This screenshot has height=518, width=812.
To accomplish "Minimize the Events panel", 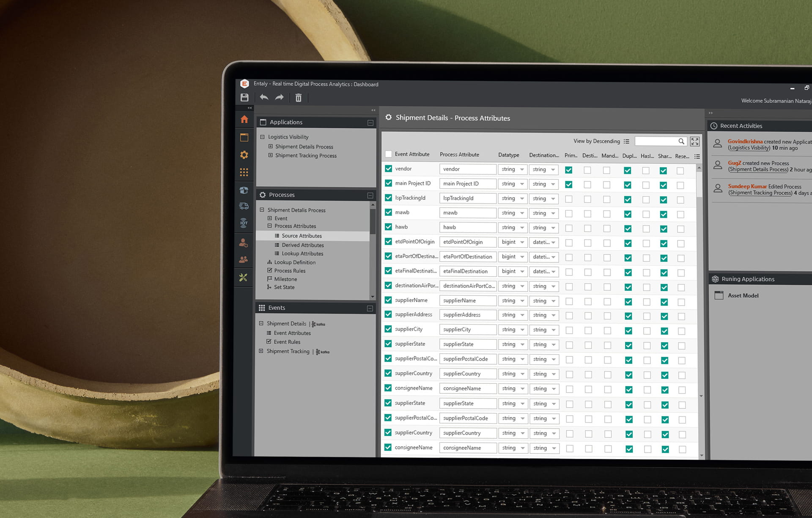I will pos(370,308).
